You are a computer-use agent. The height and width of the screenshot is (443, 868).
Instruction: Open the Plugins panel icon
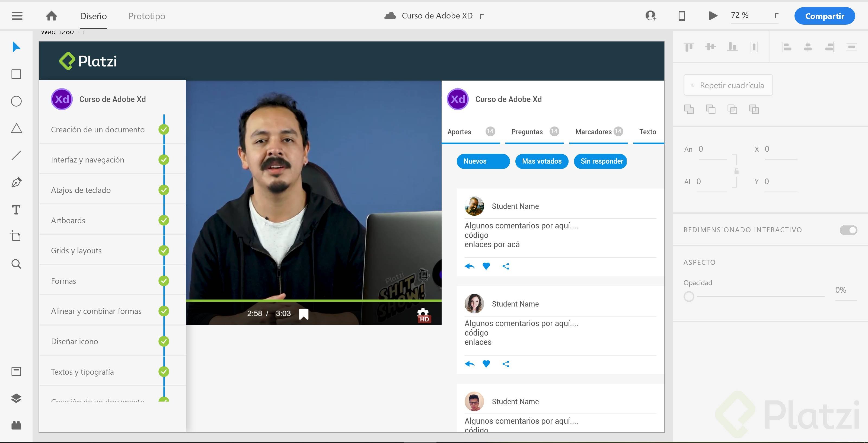(x=16, y=425)
